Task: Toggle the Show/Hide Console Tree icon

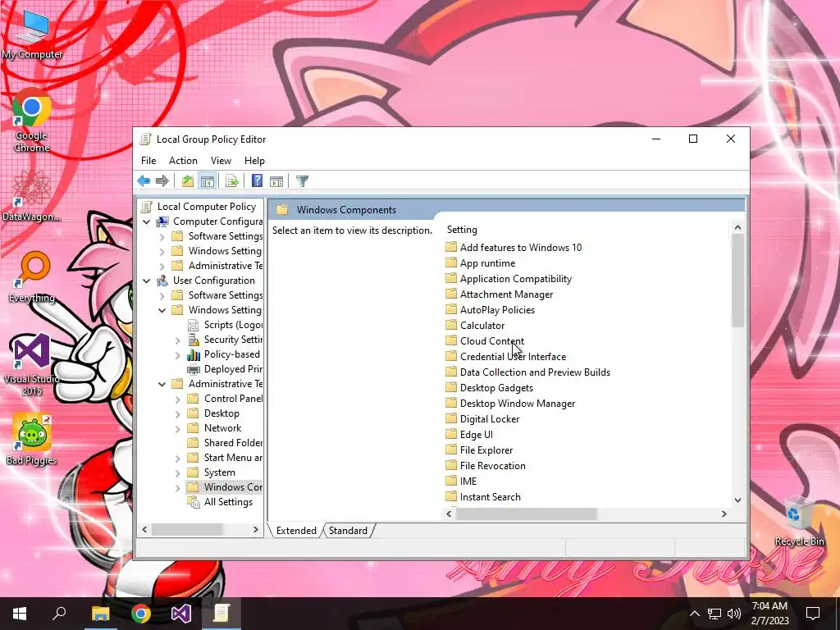Action: point(208,181)
